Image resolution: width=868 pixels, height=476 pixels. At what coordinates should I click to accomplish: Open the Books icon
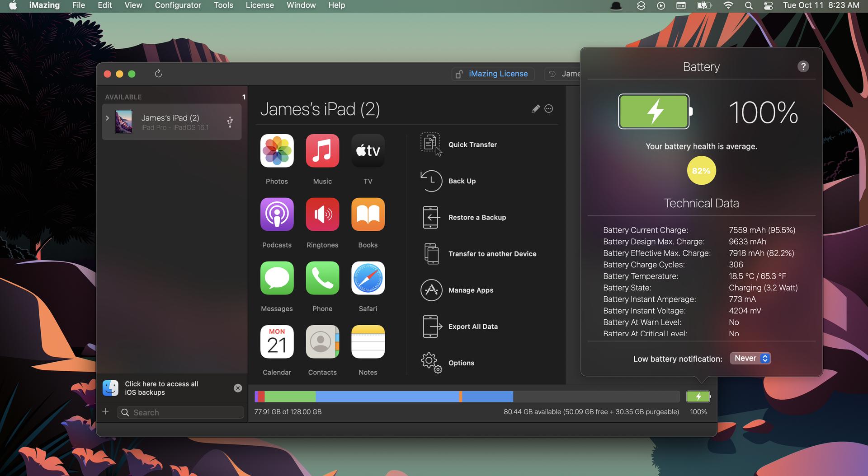point(368,215)
